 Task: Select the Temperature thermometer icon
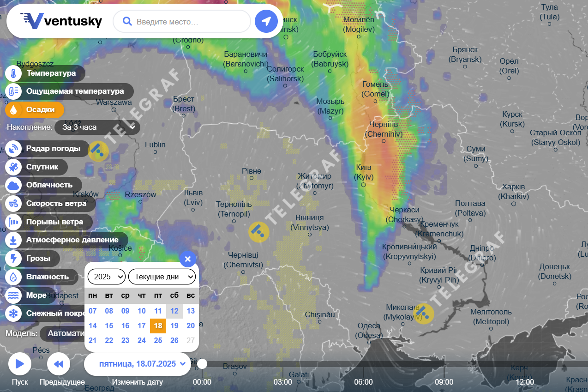point(13,73)
